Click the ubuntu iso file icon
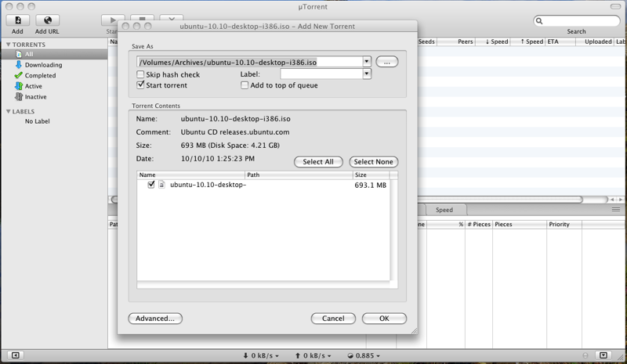 pyautogui.click(x=162, y=185)
